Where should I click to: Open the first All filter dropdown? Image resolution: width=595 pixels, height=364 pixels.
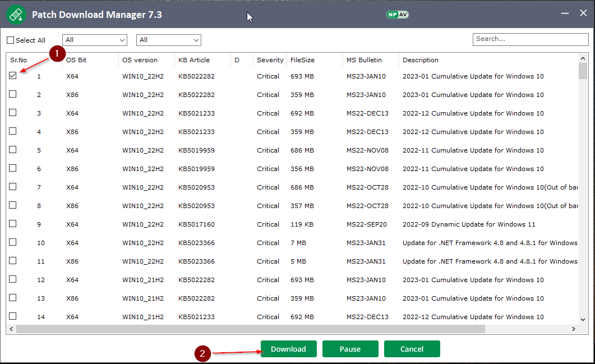coord(94,40)
